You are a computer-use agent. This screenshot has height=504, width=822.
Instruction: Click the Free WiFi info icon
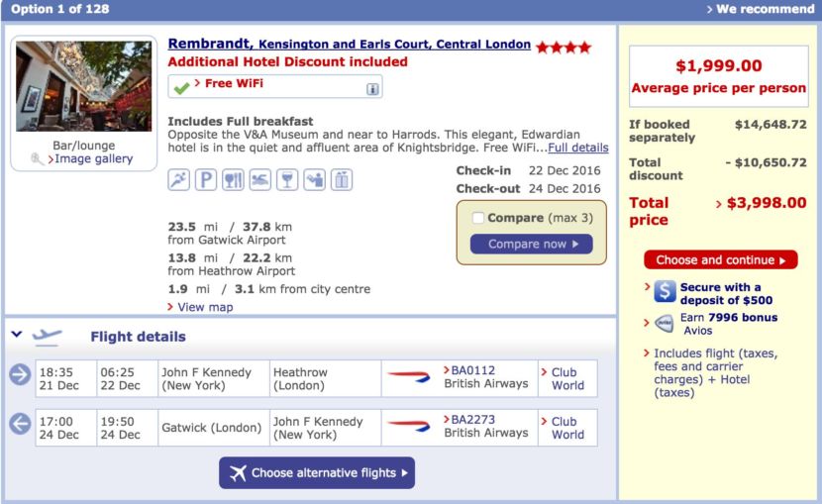pyautogui.click(x=372, y=89)
